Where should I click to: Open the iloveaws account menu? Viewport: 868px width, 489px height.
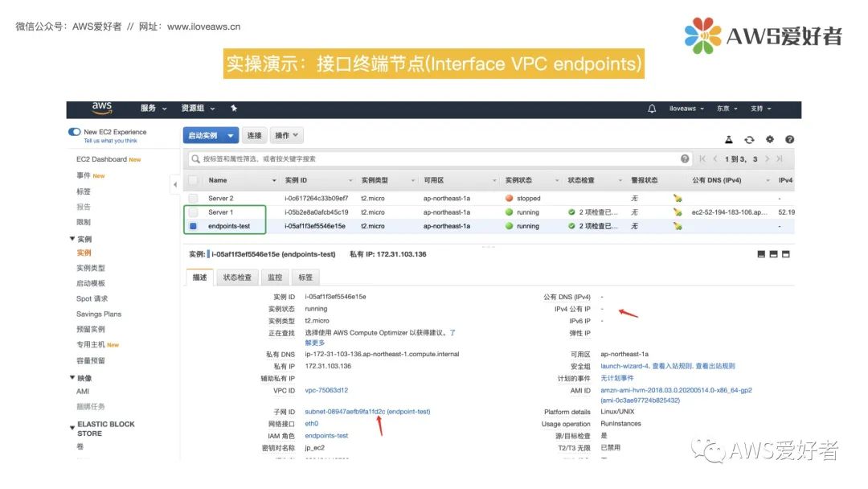pyautogui.click(x=686, y=109)
